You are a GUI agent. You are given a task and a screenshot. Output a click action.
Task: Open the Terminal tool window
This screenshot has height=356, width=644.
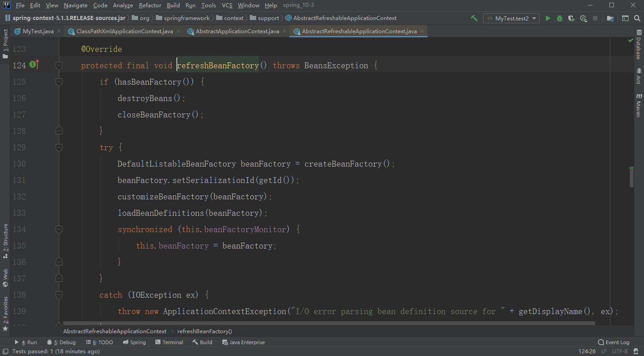point(169,342)
